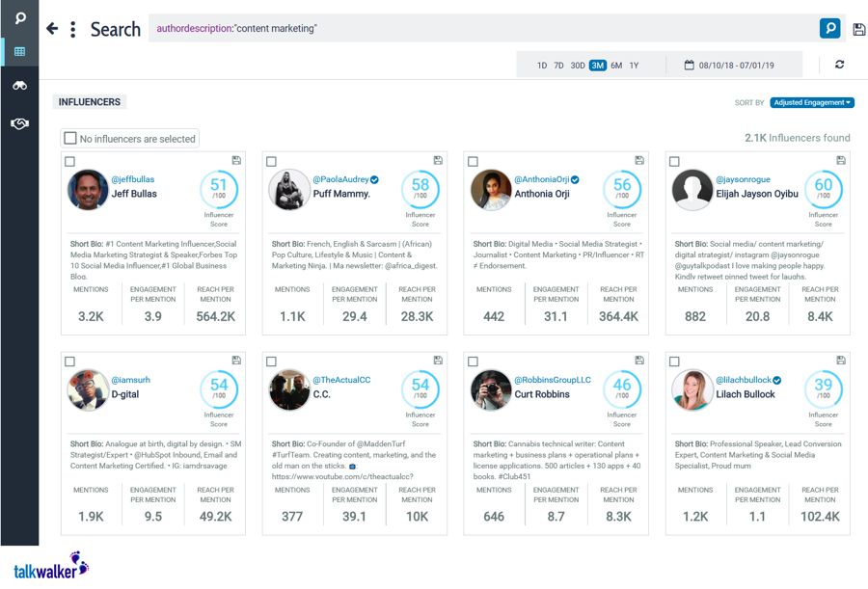
Task: Click the blue search magnifier button
Action: pyautogui.click(x=829, y=28)
